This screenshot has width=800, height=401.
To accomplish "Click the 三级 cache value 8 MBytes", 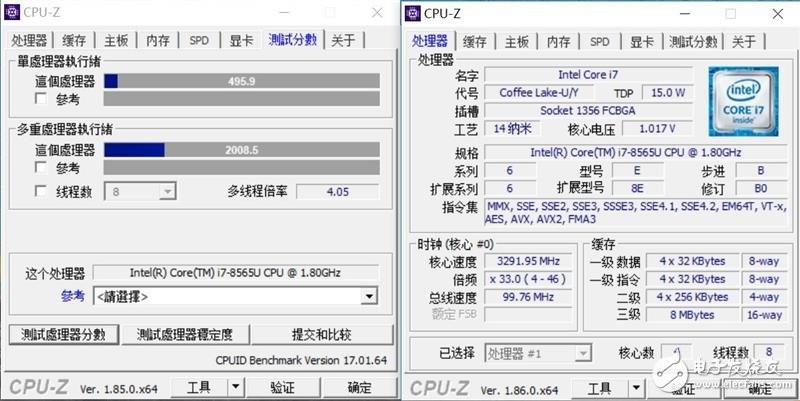I will 692,315.
